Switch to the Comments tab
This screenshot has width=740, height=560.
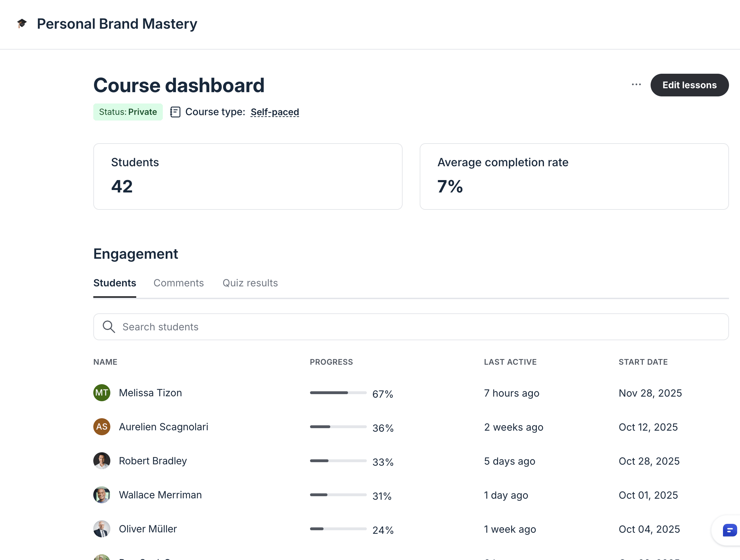[x=178, y=283]
